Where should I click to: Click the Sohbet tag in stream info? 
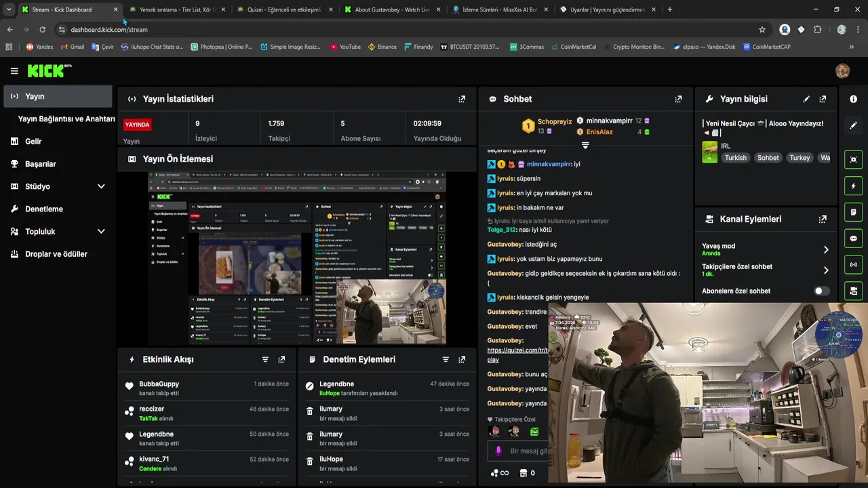click(x=768, y=157)
